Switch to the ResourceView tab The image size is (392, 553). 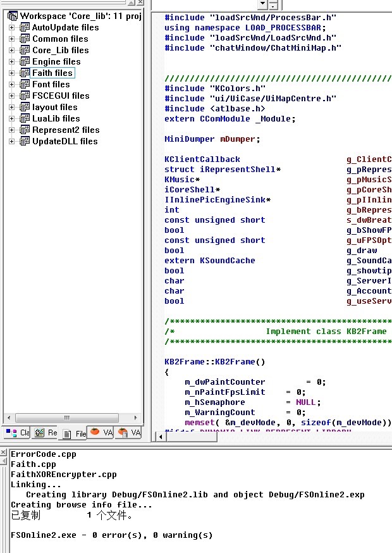[x=46, y=433]
